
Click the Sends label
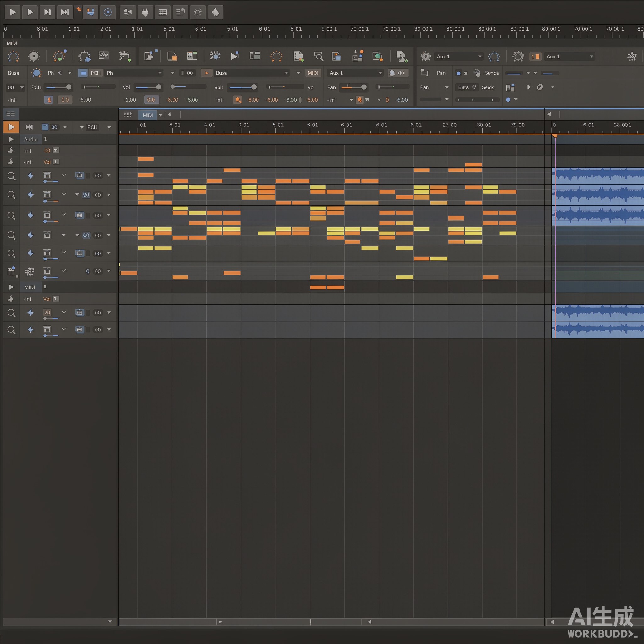pos(492,73)
